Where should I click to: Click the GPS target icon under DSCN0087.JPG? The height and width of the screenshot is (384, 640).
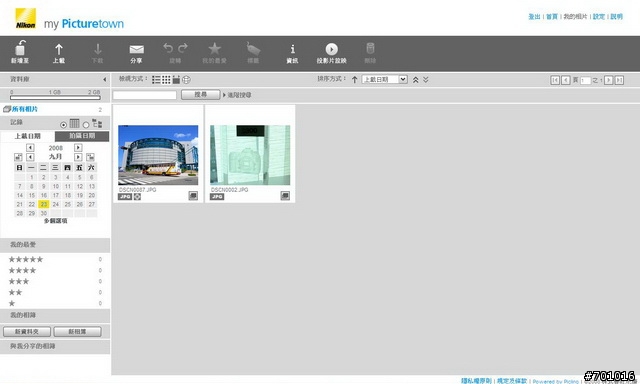[x=138, y=197]
